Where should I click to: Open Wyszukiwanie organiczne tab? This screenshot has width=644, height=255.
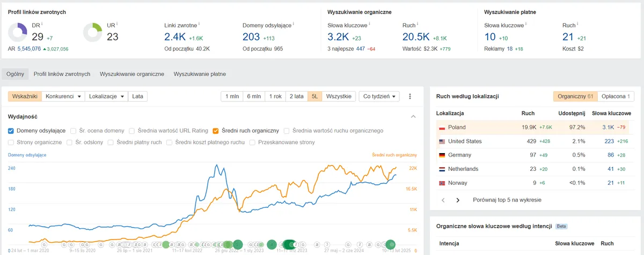132,74
